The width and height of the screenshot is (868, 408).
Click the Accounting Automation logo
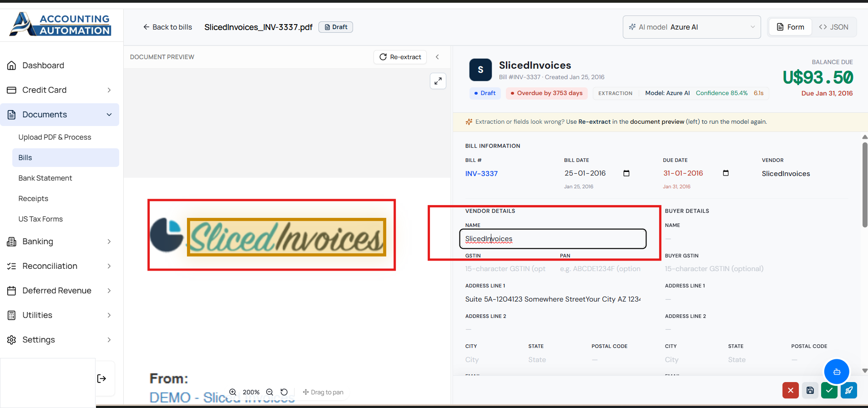[61, 24]
